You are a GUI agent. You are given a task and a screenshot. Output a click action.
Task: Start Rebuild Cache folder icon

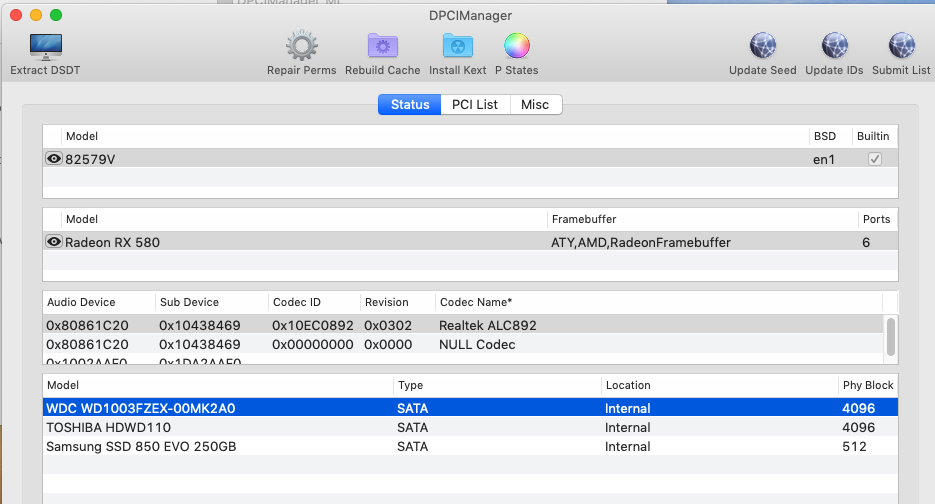tap(382, 46)
